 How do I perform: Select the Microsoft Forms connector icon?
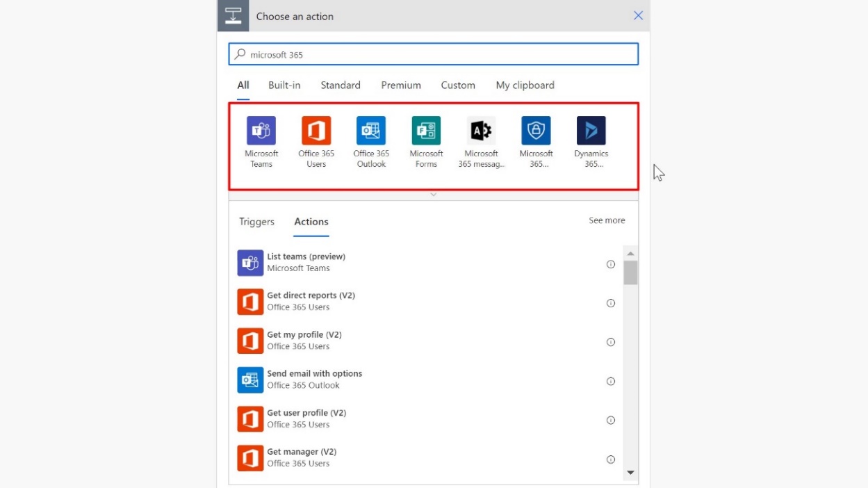(x=426, y=131)
